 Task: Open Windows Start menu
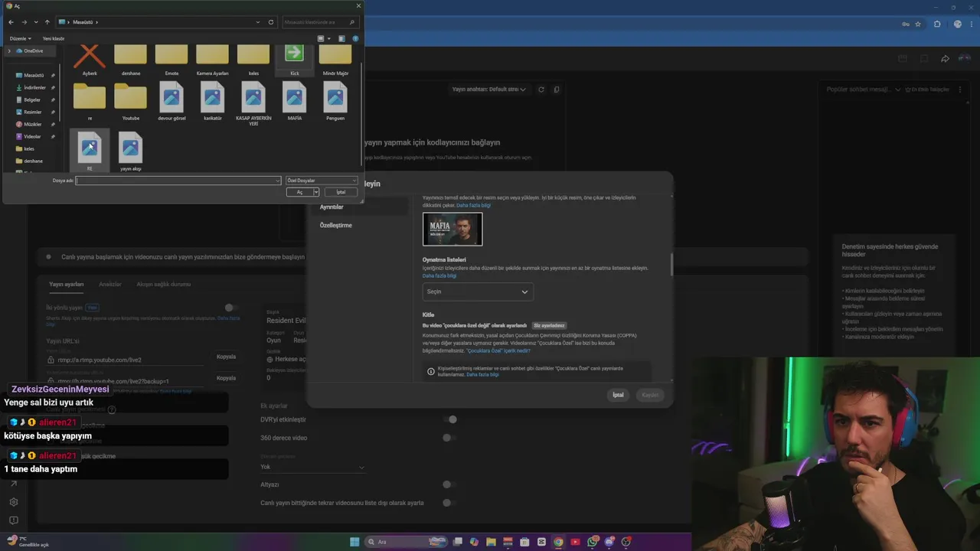coord(354,542)
